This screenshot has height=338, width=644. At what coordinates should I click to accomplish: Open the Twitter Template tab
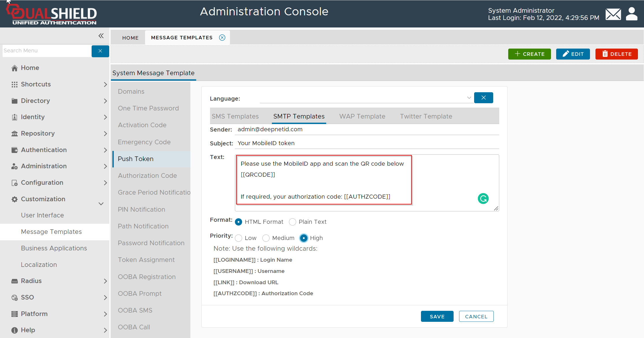point(426,116)
